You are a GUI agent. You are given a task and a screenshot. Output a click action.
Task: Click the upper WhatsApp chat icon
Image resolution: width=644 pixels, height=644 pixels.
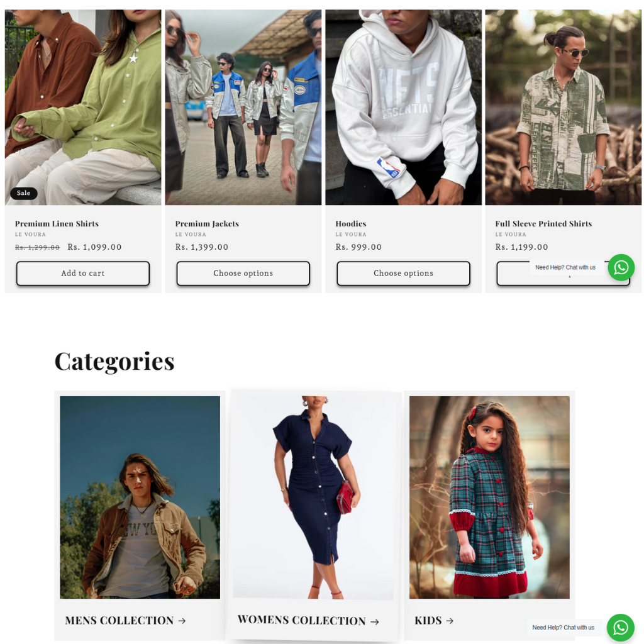coord(621,267)
